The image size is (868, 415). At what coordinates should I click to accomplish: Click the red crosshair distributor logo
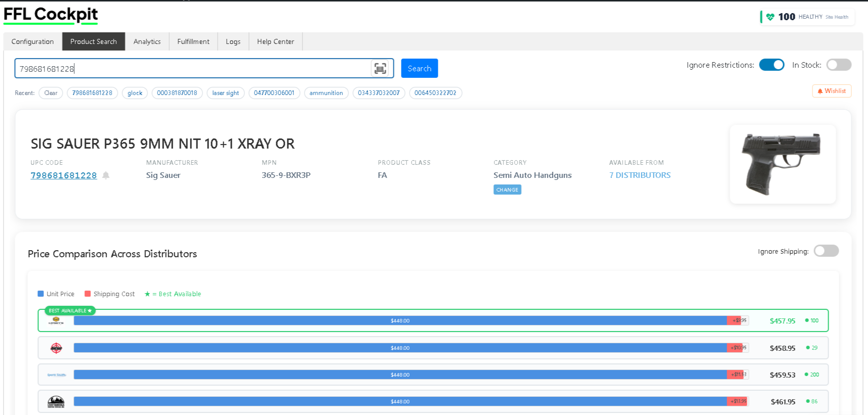click(x=56, y=348)
